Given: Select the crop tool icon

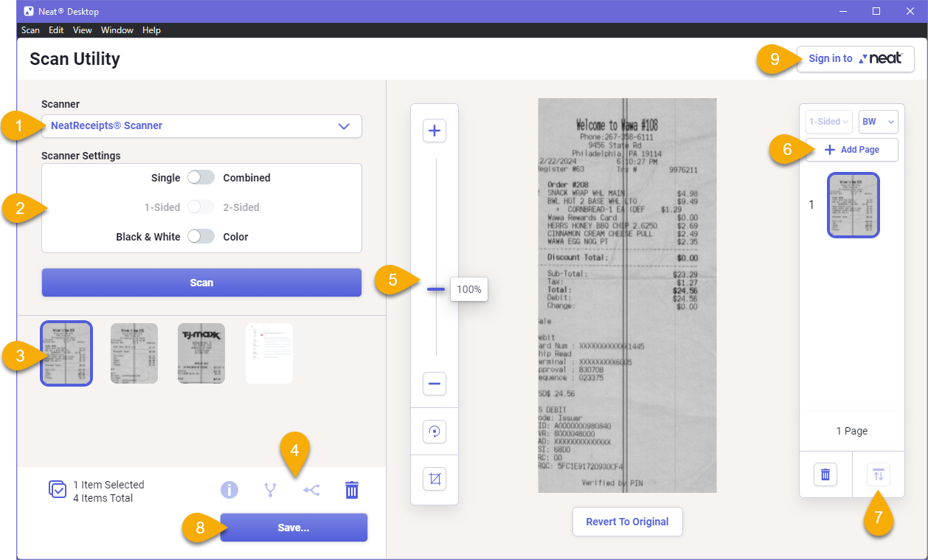Looking at the screenshot, I should (434, 479).
